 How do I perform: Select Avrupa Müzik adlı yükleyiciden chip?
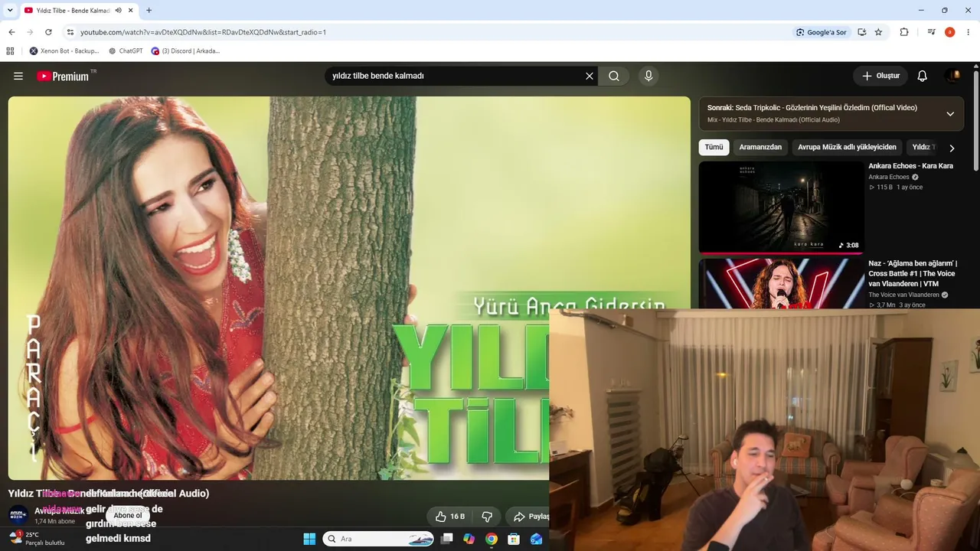847,147
